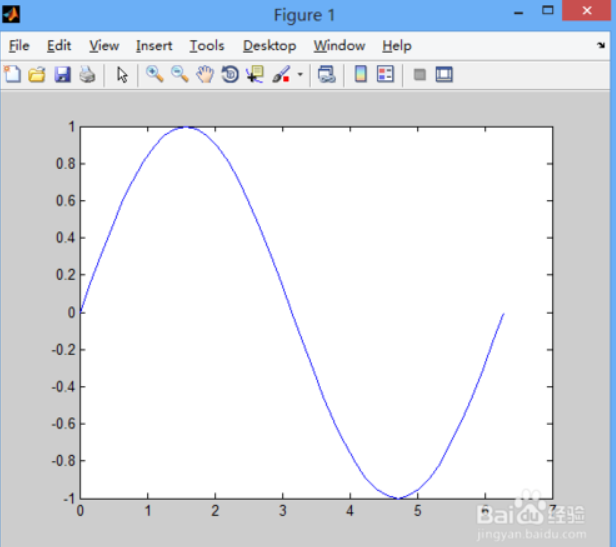Viewport: 616px width, 547px height.
Task: Select the Data Cursor tool
Action: pos(255,74)
